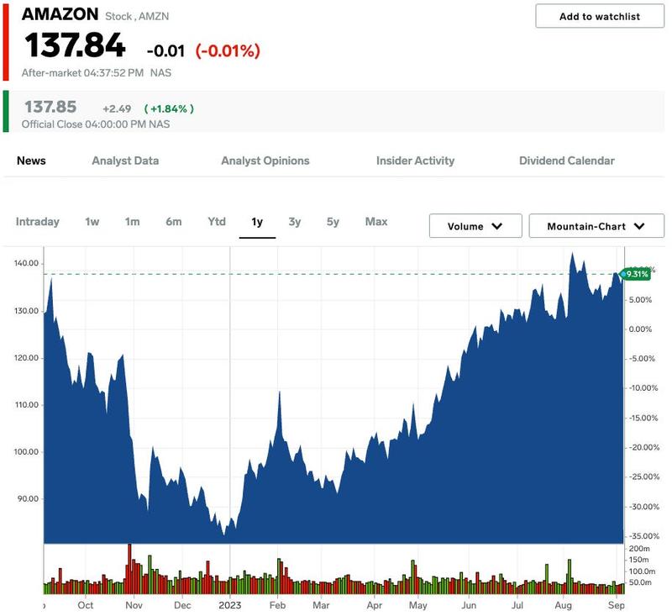Click the Add to watchlist button
Screen dimensions: 672x616
[x=599, y=16]
